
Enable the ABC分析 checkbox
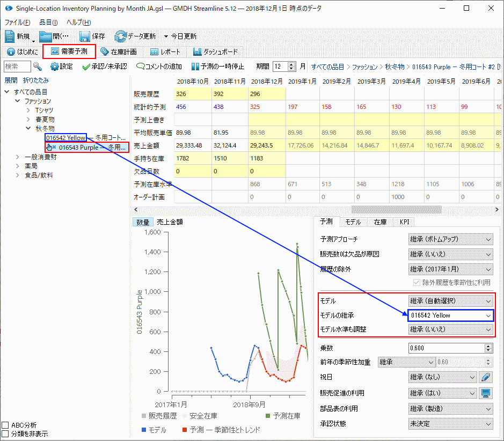click(x=5, y=425)
